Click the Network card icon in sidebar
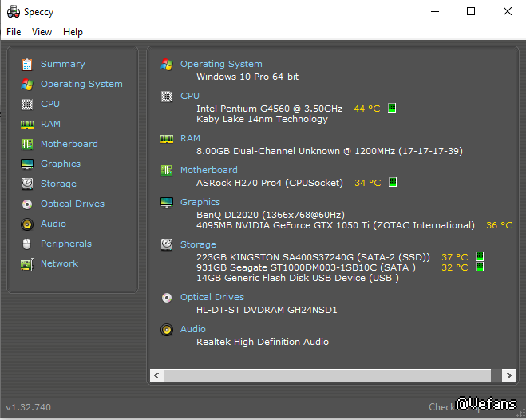526x420 pixels. point(27,263)
